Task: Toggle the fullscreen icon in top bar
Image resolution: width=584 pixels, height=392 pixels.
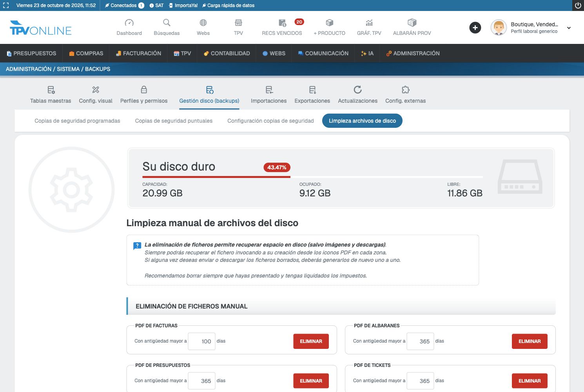Action: (6, 5)
